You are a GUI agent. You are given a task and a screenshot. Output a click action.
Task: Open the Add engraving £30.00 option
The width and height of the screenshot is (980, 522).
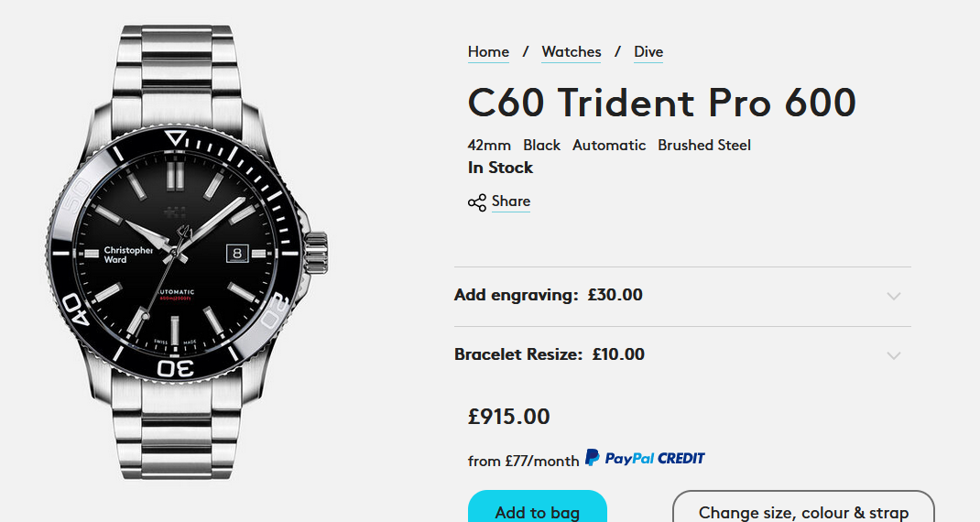click(x=548, y=295)
